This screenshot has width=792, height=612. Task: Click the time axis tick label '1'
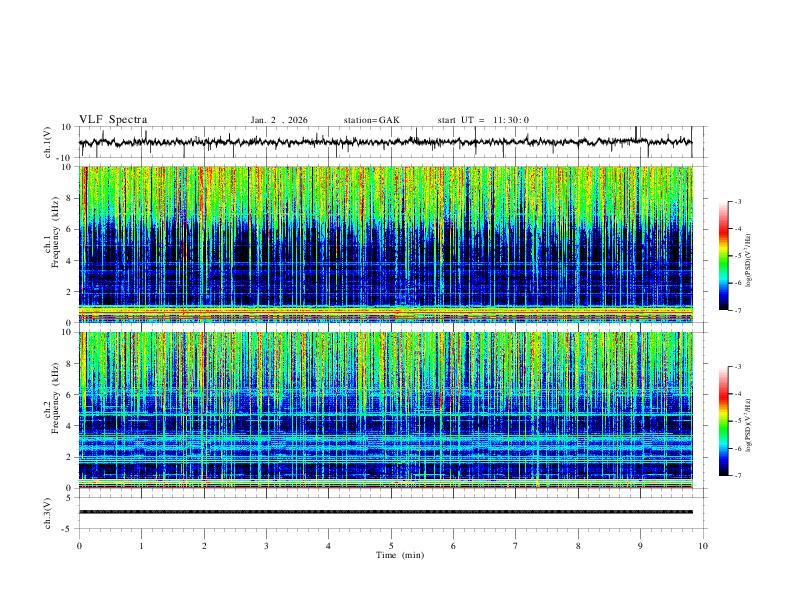pyautogui.click(x=141, y=546)
